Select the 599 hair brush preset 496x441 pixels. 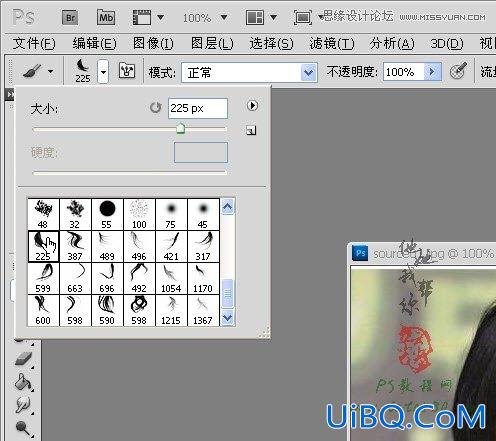click(x=43, y=278)
